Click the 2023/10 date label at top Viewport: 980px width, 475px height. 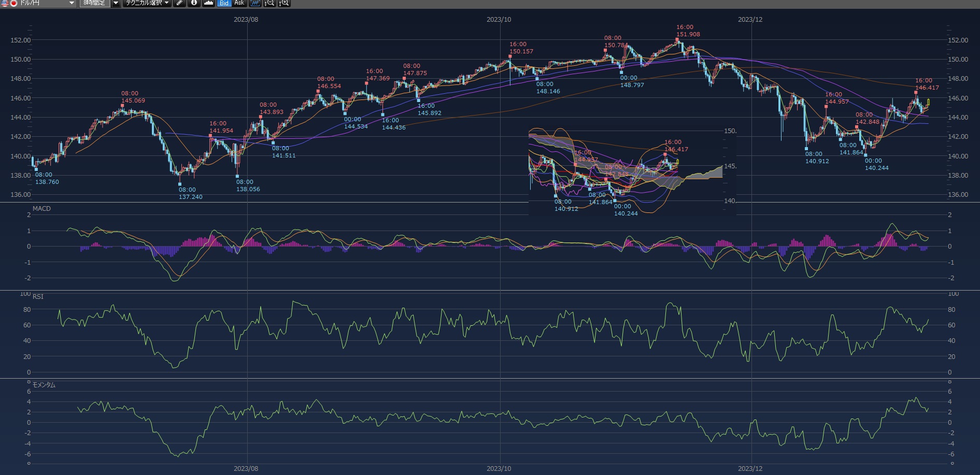(x=499, y=20)
